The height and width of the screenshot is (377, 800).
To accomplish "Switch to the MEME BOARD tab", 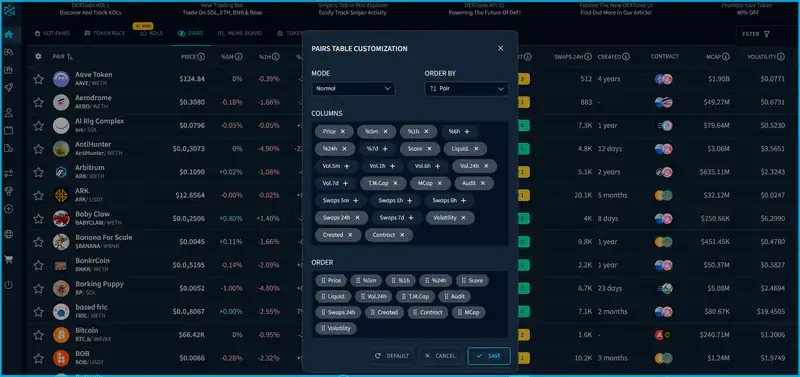I will (x=240, y=33).
